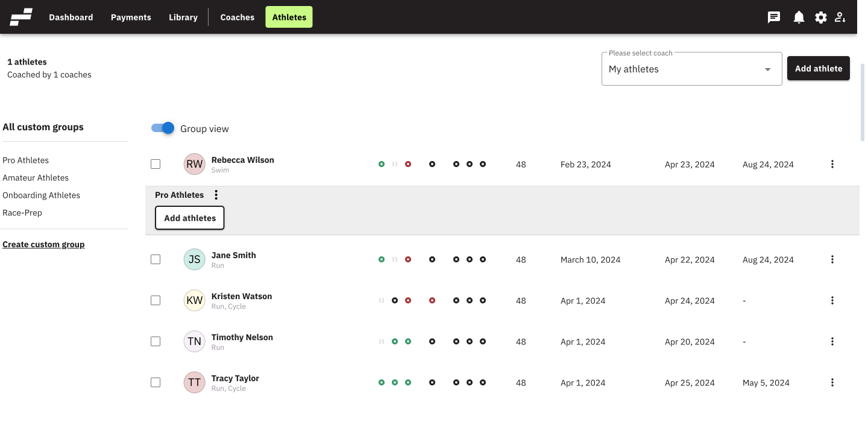The image size is (868, 424).
Task: Open the notifications bell
Action: [799, 17]
